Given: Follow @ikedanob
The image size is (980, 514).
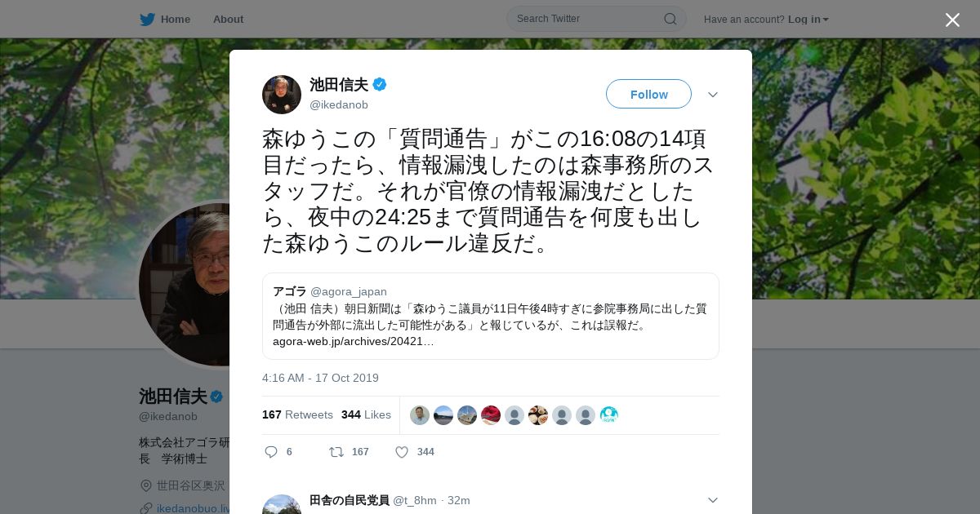Looking at the screenshot, I should click(x=648, y=94).
